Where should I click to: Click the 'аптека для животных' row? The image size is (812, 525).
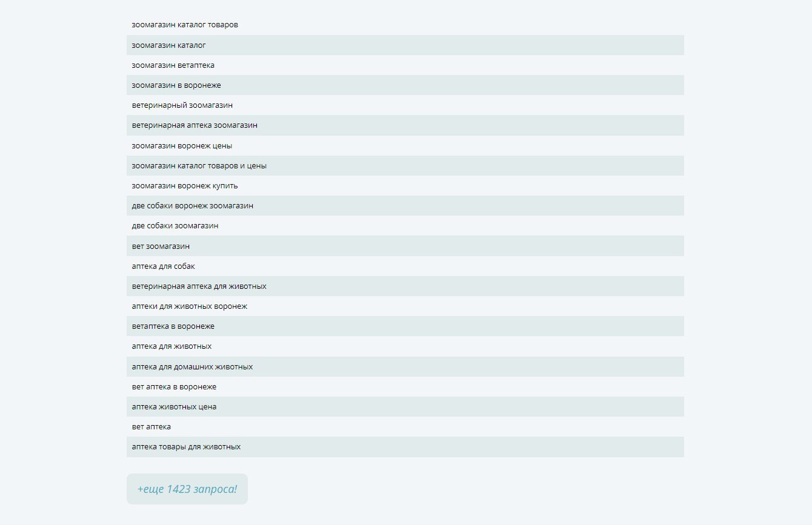click(405, 346)
